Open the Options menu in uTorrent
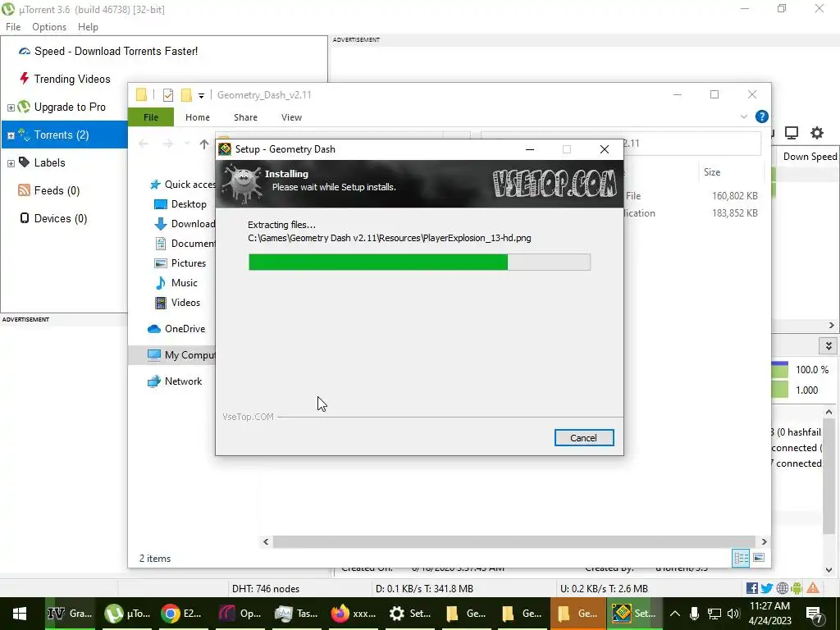840x630 pixels. click(48, 27)
